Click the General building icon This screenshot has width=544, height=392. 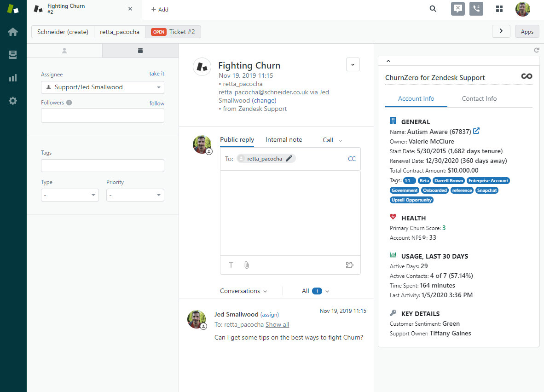pyautogui.click(x=393, y=121)
